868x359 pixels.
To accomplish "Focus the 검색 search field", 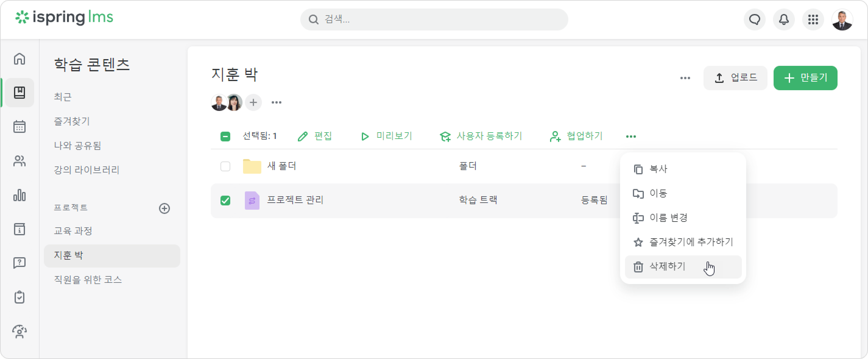I will pos(434,20).
